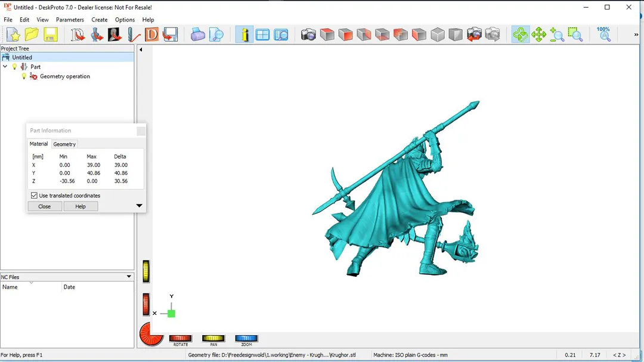Activate the green four-arrow pan tool
Screen dimensions: 644x362
pyautogui.click(x=538, y=35)
